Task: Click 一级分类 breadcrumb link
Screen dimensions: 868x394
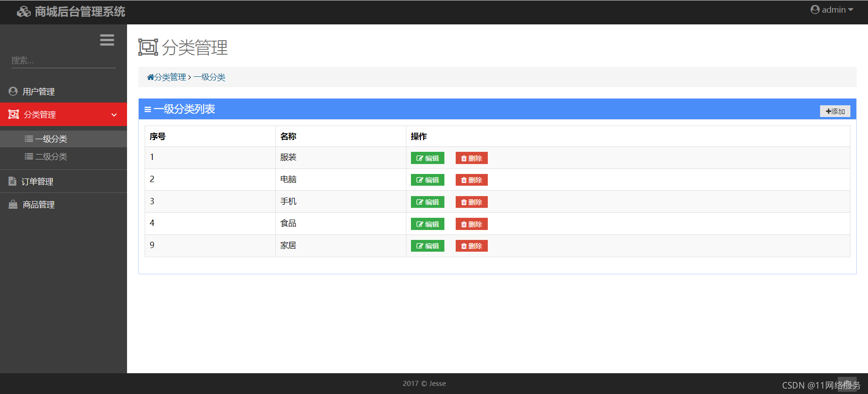Action: point(209,77)
